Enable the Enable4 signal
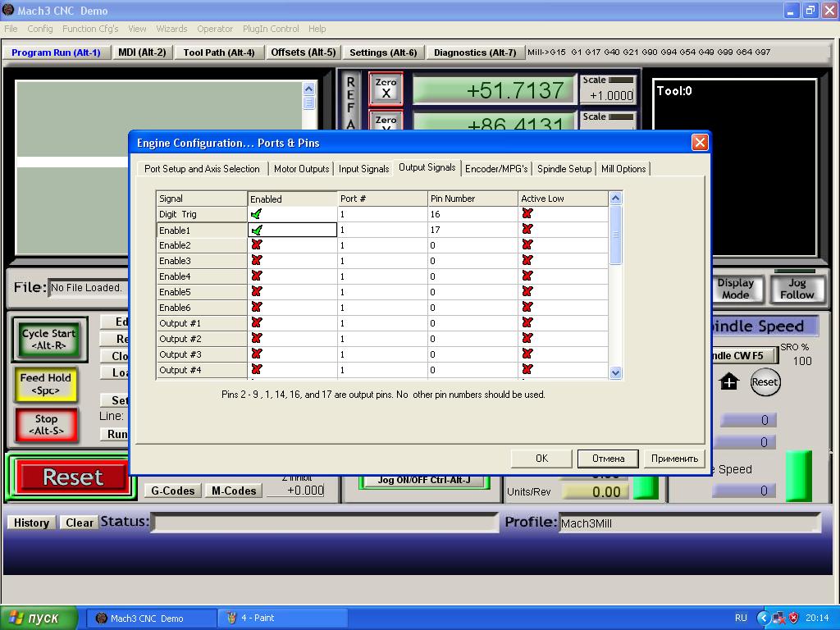The height and width of the screenshot is (630, 840). [257, 276]
